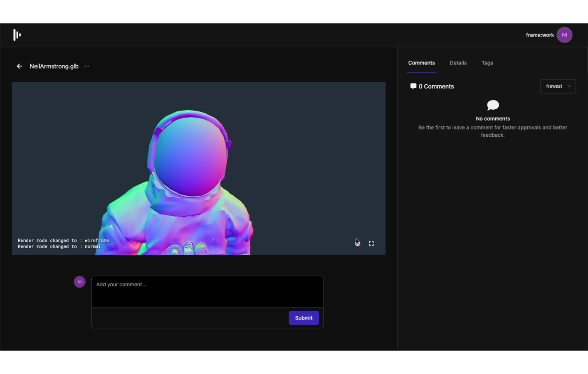
Task: Open the frame:work logo in top left
Action: 17,35
